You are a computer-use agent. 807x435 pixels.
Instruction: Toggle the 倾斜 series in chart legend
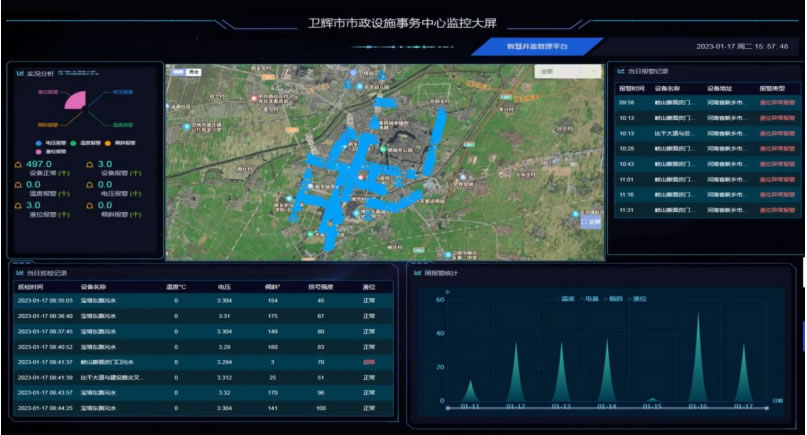click(615, 299)
